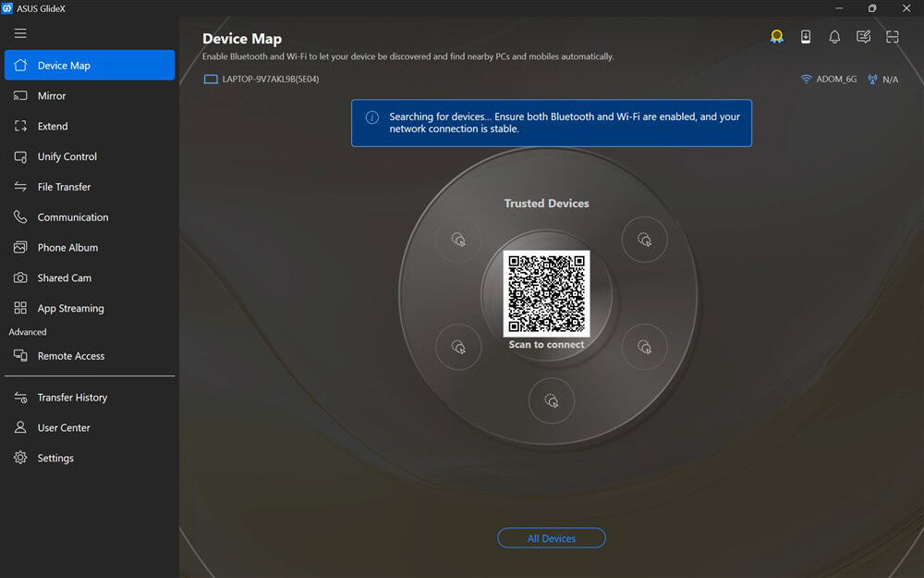Open File Transfer page

(x=90, y=187)
